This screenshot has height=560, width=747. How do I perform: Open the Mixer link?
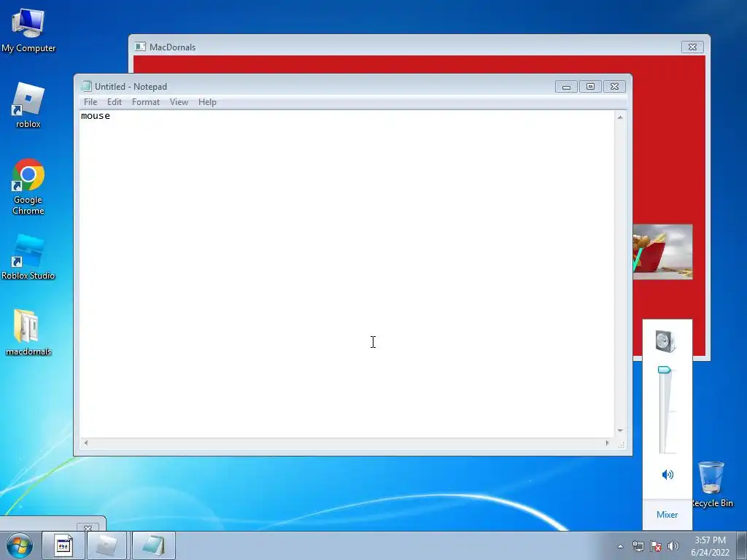coord(667,514)
